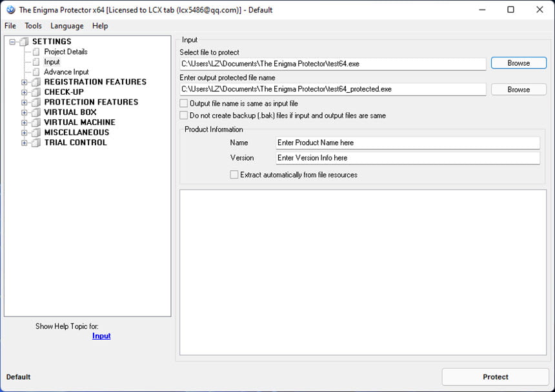Select PROTECTION FEATURES label
Screen dimensions: 555x392
(91, 102)
